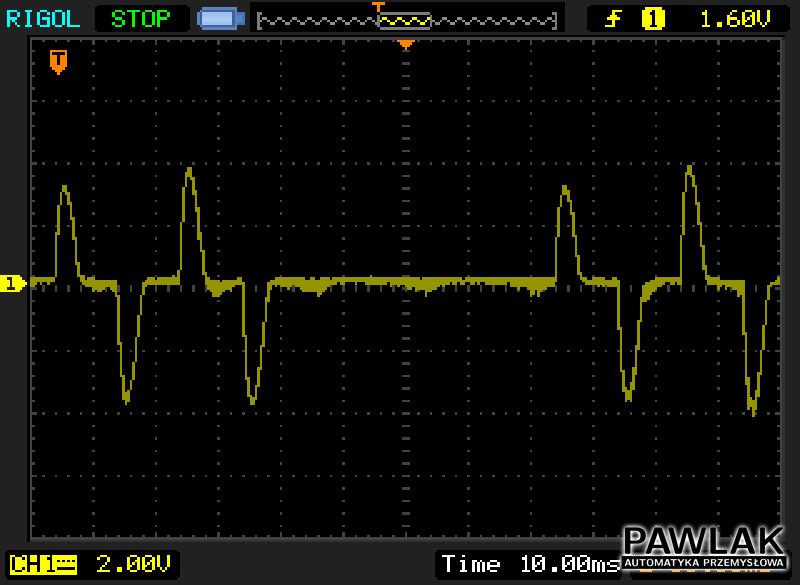Click the trigger source channel 1 badge
This screenshot has height=585, width=800.
653,19
